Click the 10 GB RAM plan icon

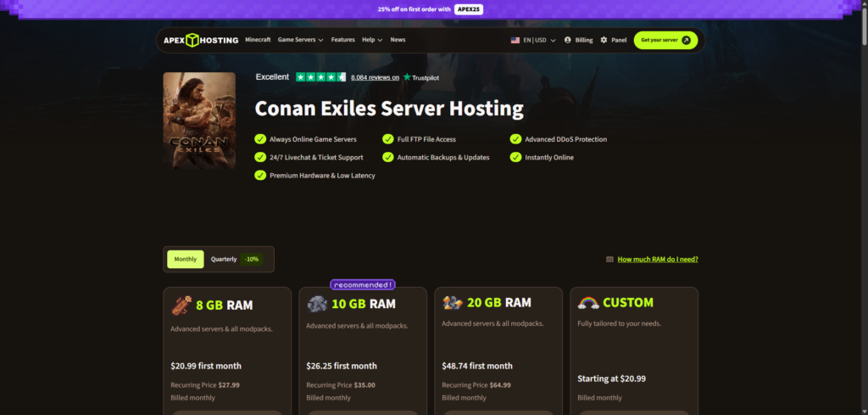click(317, 304)
